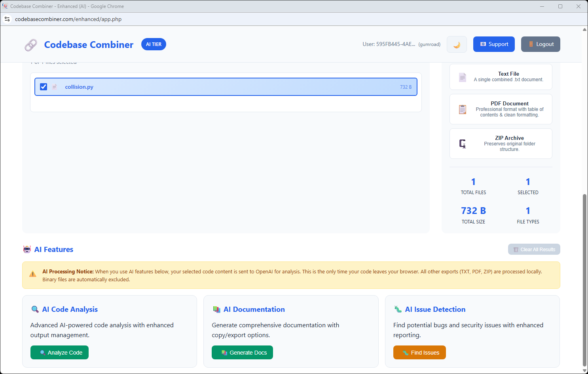Click the Find Issues button
Viewport: 588px width, 374px height.
(419, 353)
